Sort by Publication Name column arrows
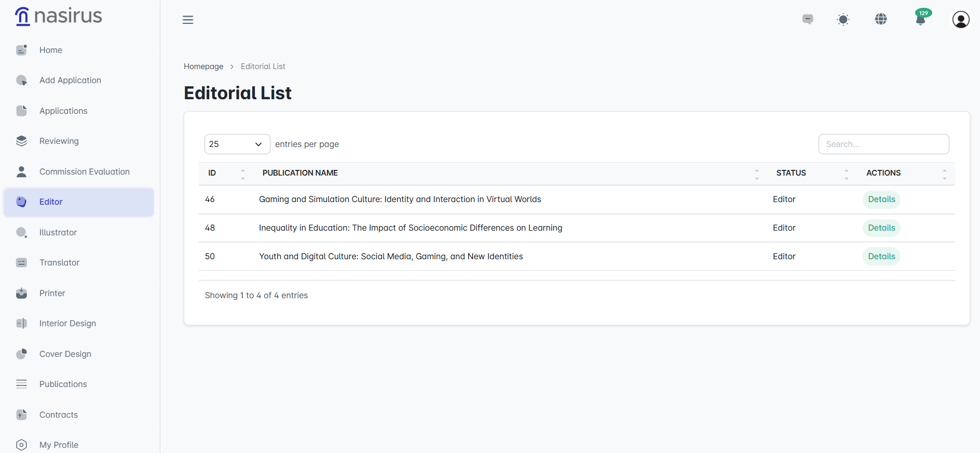Image resolution: width=980 pixels, height=453 pixels. tap(756, 174)
